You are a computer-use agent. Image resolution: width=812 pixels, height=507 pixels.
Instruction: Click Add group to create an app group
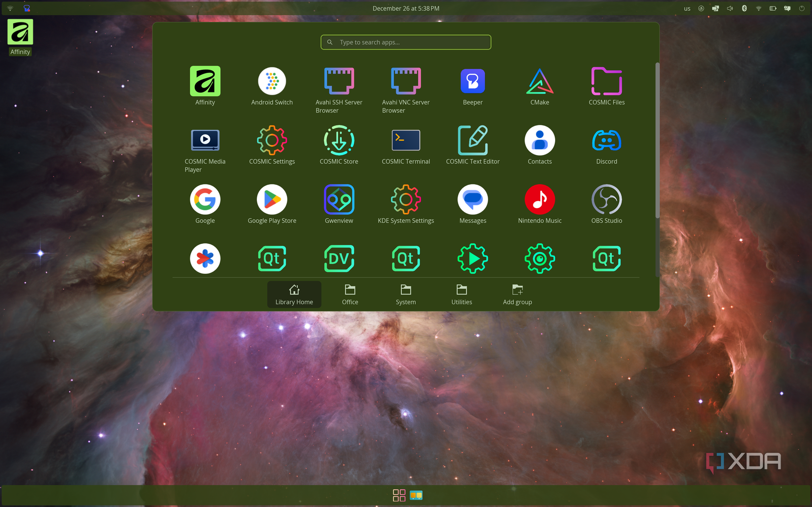pos(517,295)
